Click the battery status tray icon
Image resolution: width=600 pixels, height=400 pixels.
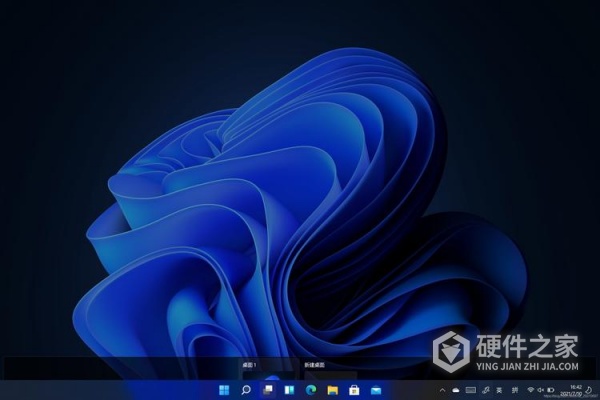tap(551, 390)
